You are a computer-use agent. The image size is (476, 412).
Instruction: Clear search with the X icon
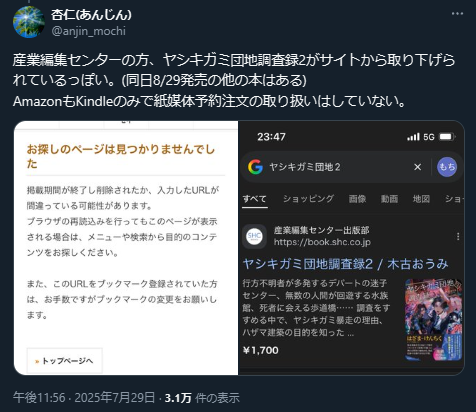click(x=417, y=167)
